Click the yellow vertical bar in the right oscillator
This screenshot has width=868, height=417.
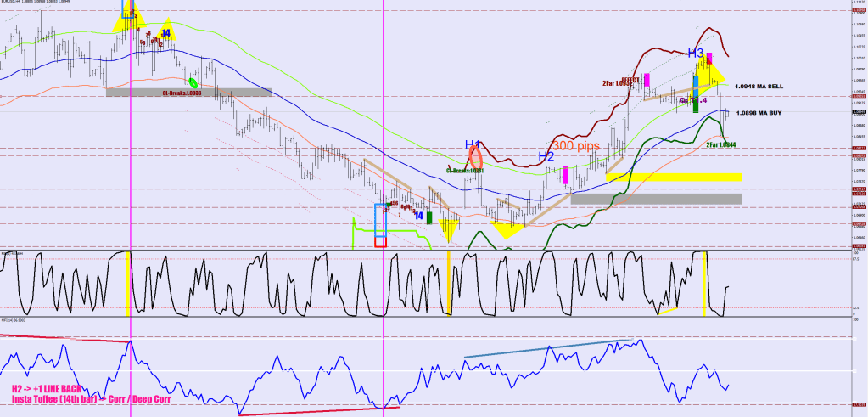click(x=703, y=284)
